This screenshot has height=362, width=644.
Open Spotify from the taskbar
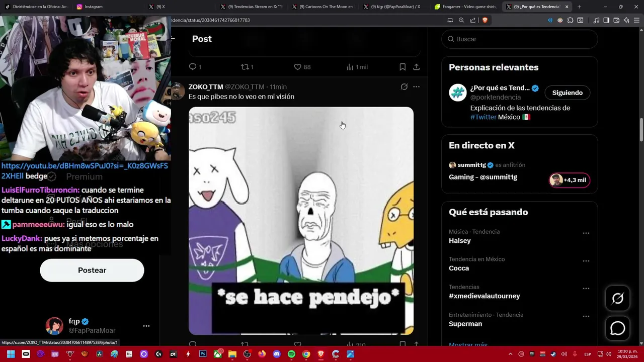pyautogui.click(x=291, y=354)
